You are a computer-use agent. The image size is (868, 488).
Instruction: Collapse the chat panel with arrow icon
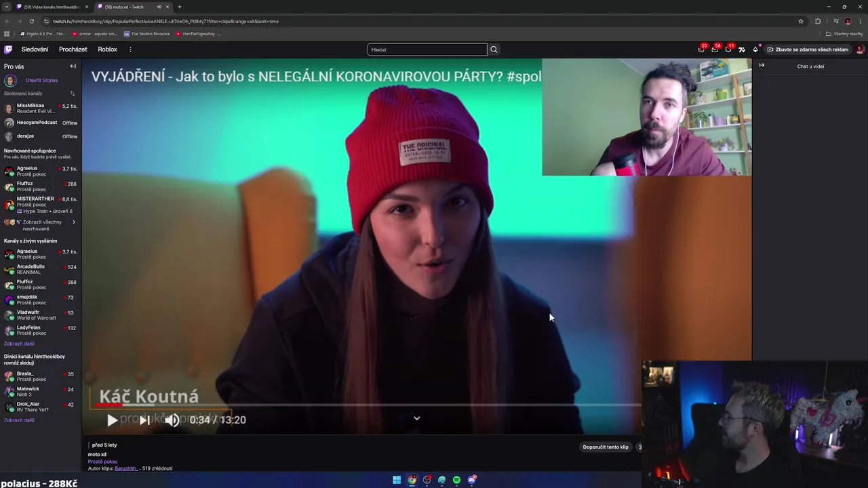[762, 66]
